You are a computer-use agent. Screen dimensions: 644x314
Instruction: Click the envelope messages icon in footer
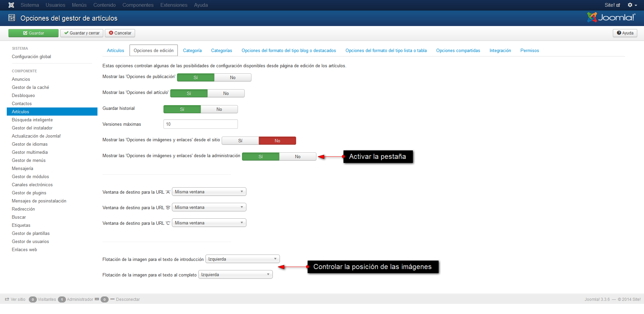[x=97, y=299]
